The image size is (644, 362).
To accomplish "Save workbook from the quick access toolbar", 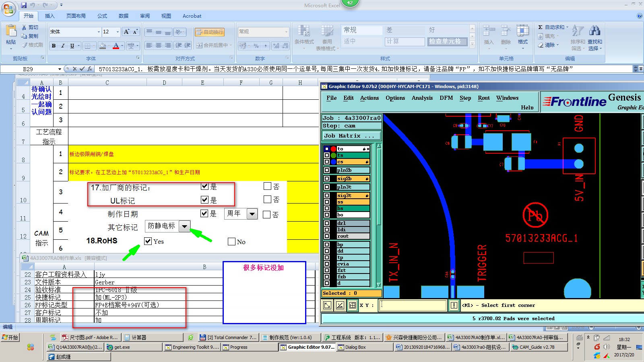I will [x=24, y=5].
